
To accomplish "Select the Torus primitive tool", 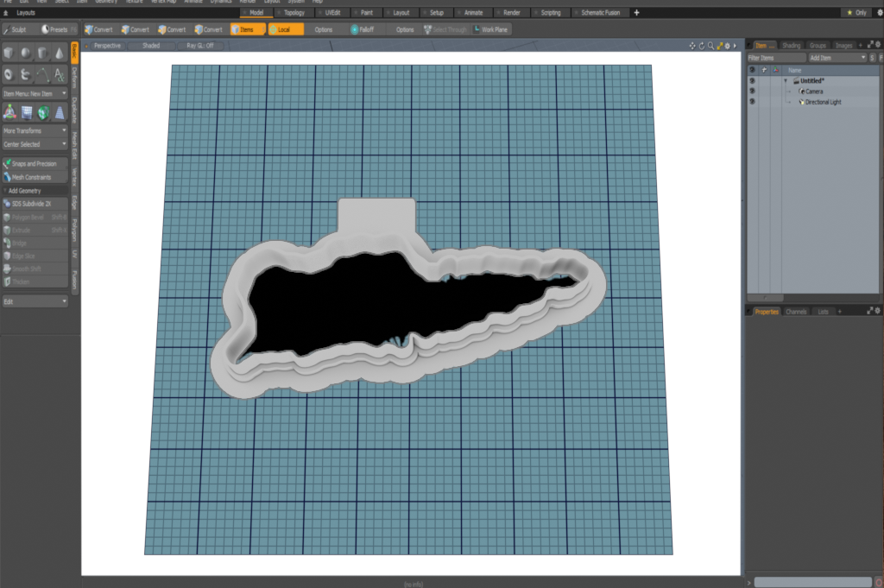I will [9, 74].
